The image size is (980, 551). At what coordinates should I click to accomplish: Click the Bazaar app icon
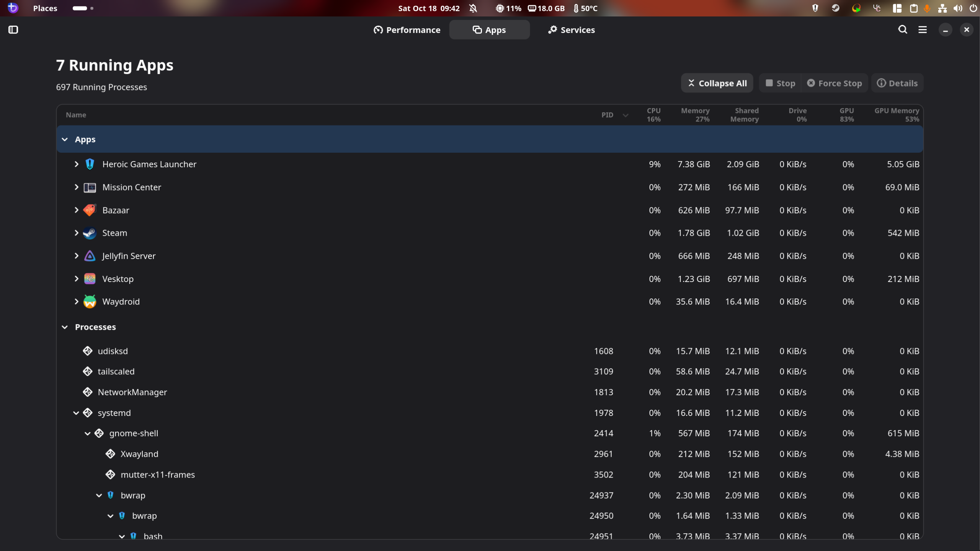click(x=90, y=210)
